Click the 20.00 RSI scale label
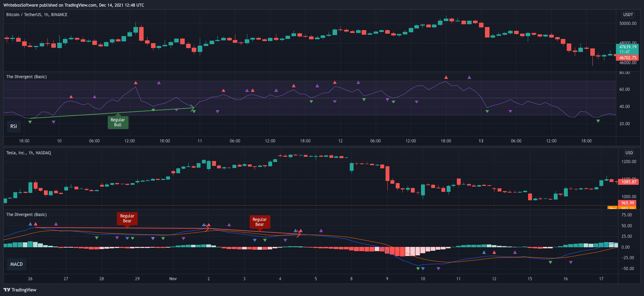Screen dimensions: 644x296 pyautogui.click(x=624, y=124)
